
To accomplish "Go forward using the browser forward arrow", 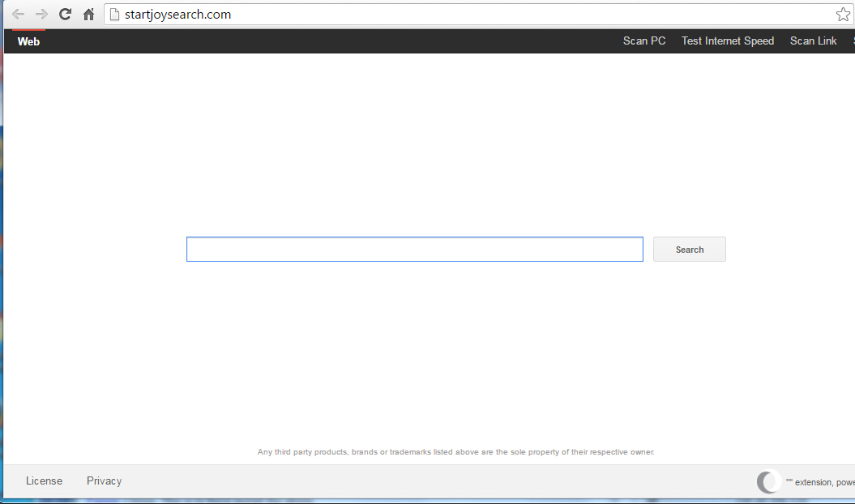I will 41,15.
